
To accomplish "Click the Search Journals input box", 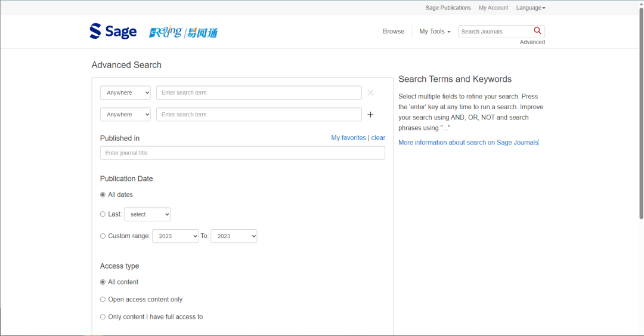I will (495, 31).
